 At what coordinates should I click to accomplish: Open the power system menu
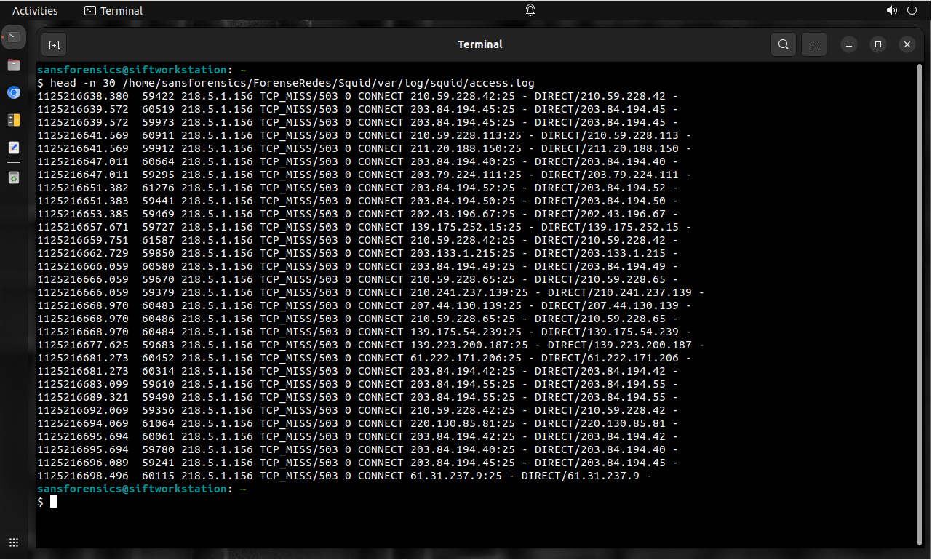click(x=912, y=10)
